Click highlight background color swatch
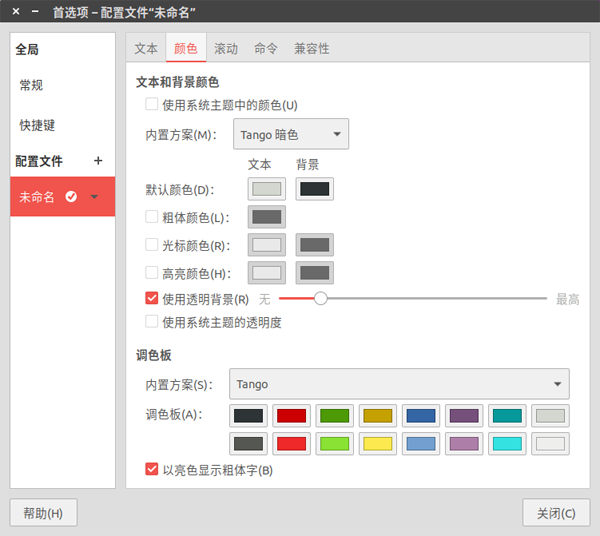The width and height of the screenshot is (600, 536). click(315, 273)
